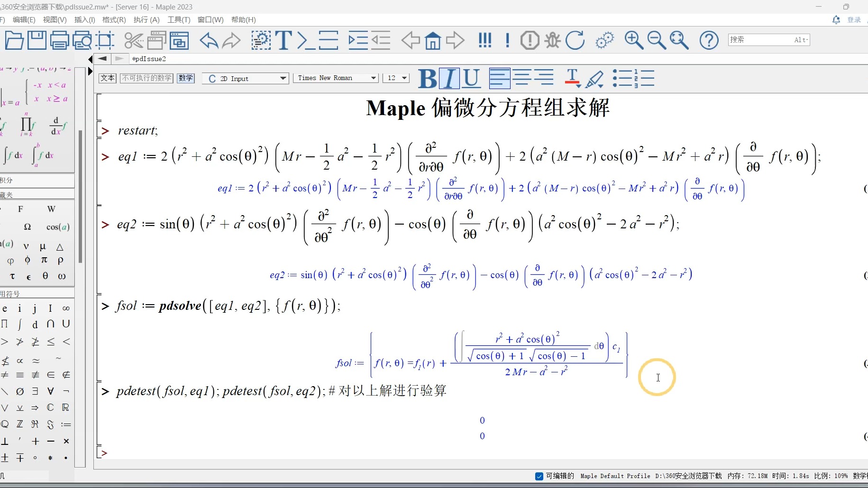868x488 pixels.
Task: Zoom out with the magnifier minus icon
Action: 657,40
